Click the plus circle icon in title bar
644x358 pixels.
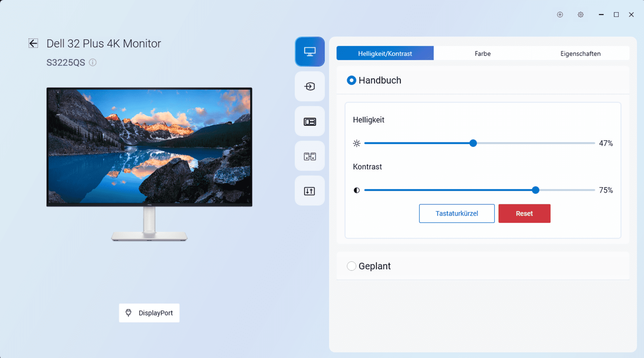tap(560, 14)
